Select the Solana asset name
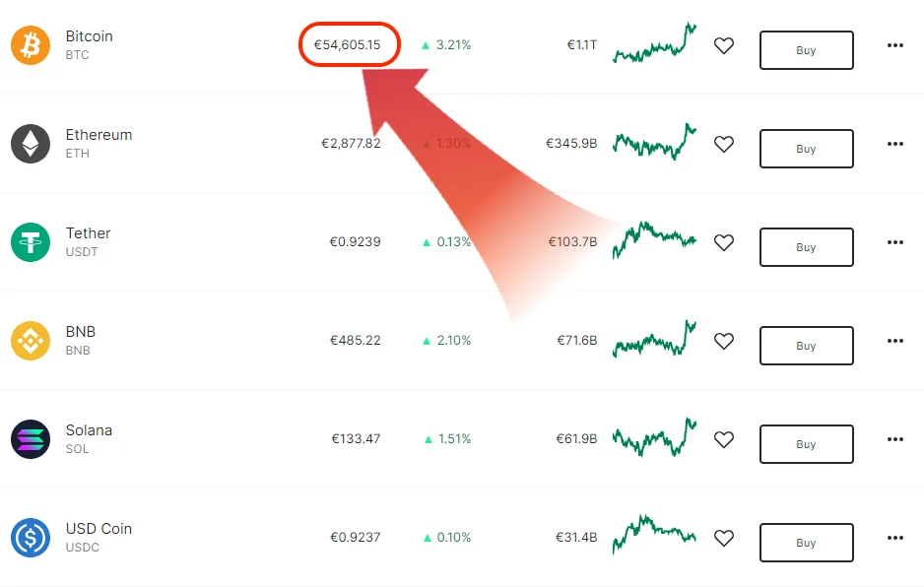The width and height of the screenshot is (924, 587). 89,430
